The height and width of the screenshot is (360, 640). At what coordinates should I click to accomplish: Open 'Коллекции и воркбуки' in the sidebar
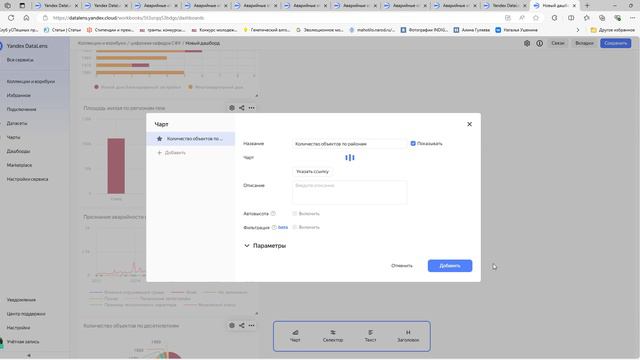click(31, 82)
